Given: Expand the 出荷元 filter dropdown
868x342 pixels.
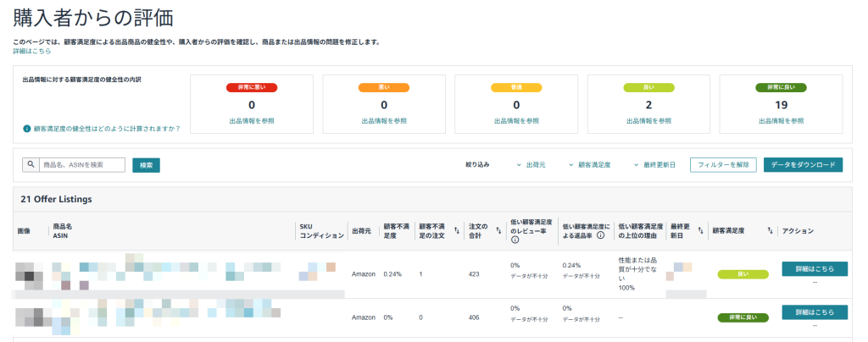Looking at the screenshot, I should pyautogui.click(x=531, y=164).
